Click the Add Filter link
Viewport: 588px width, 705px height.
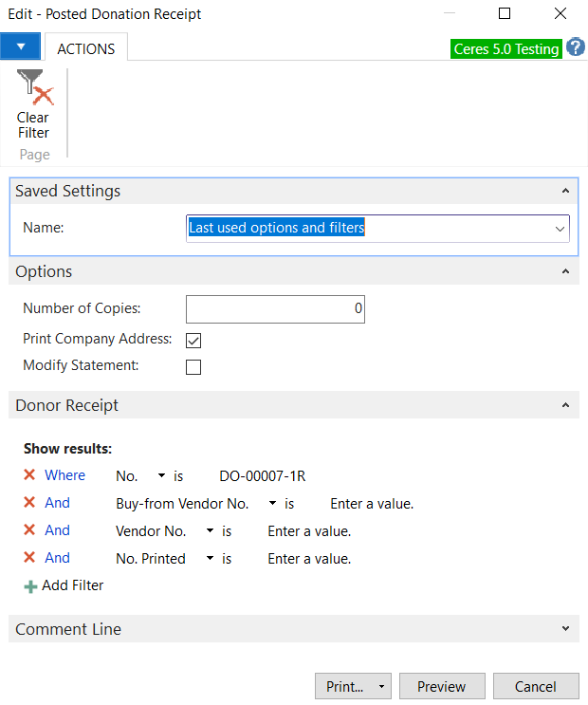click(x=73, y=585)
